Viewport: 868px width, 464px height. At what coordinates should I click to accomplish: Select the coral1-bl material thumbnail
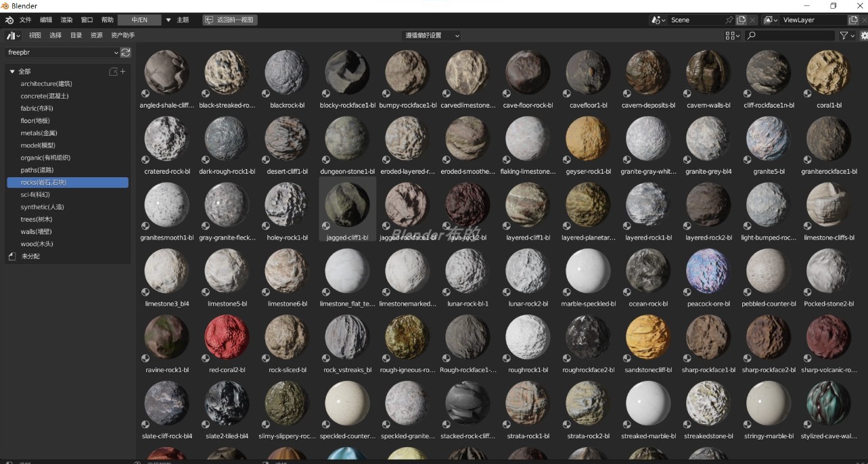(x=828, y=73)
